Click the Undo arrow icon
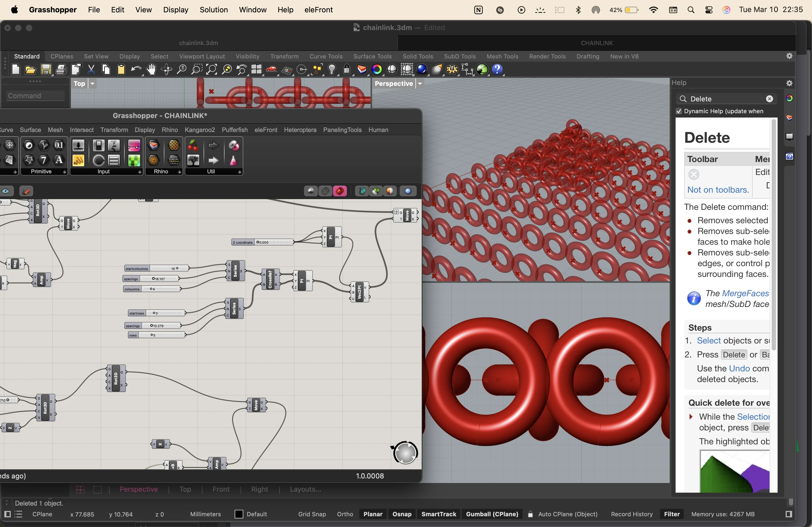This screenshot has width=812, height=527. [136, 69]
